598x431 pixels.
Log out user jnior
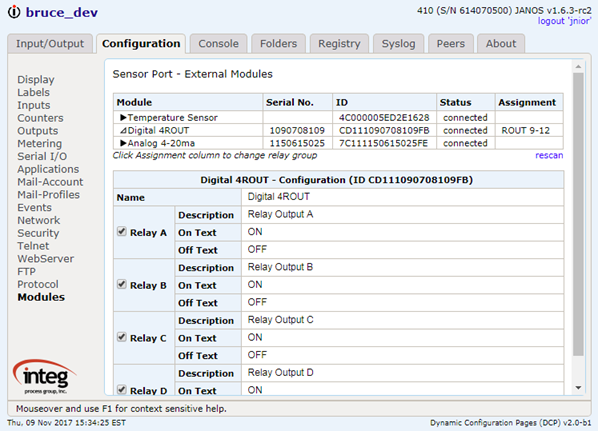pyautogui.click(x=564, y=21)
